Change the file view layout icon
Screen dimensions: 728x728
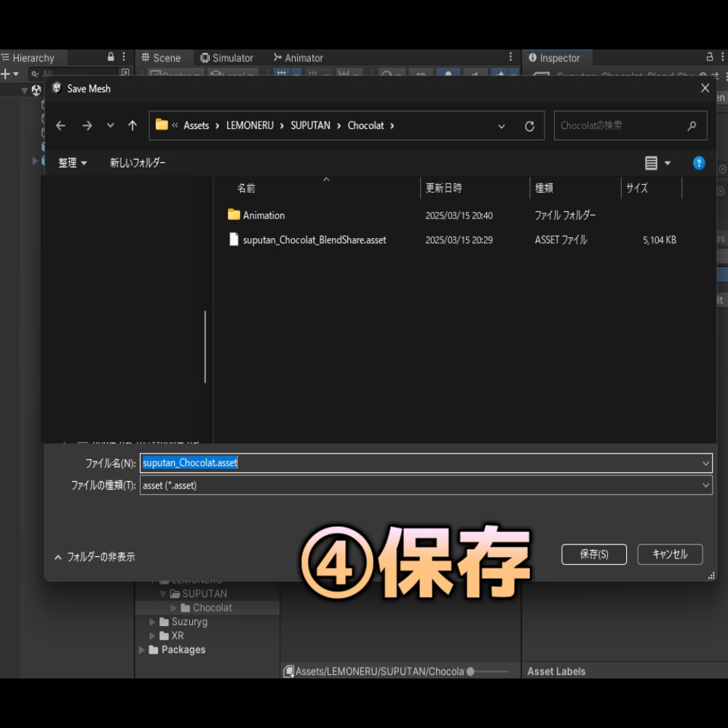[x=651, y=163]
